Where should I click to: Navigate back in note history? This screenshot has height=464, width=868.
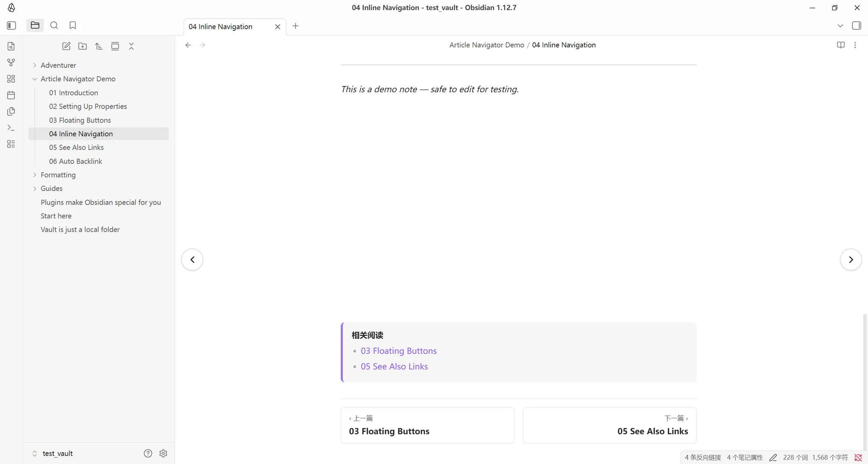[x=188, y=45]
